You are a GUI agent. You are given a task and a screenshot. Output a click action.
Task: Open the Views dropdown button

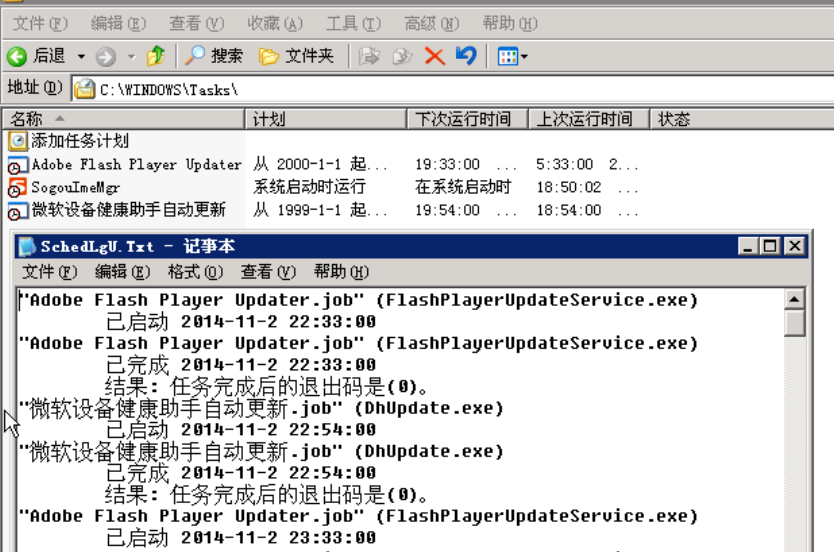click(512, 56)
